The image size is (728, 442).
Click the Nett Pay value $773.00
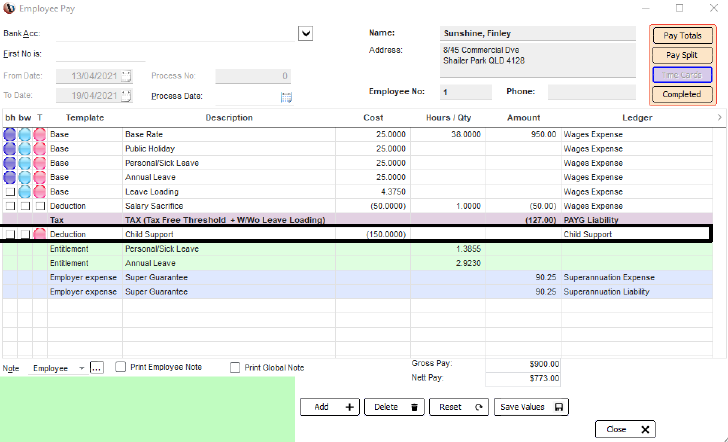pos(523,378)
